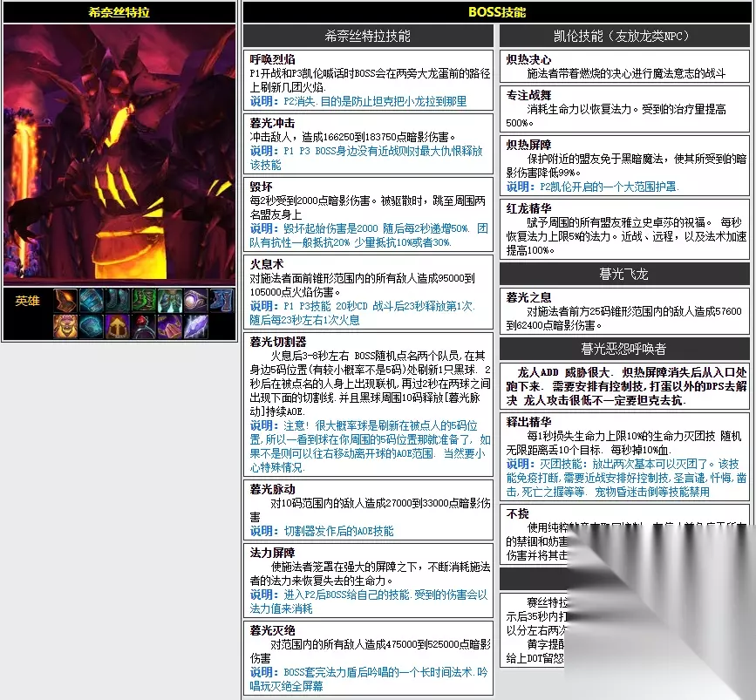This screenshot has height=700, width=756.
Task: Click the golden helmet on purple icon
Action: tap(117, 326)
